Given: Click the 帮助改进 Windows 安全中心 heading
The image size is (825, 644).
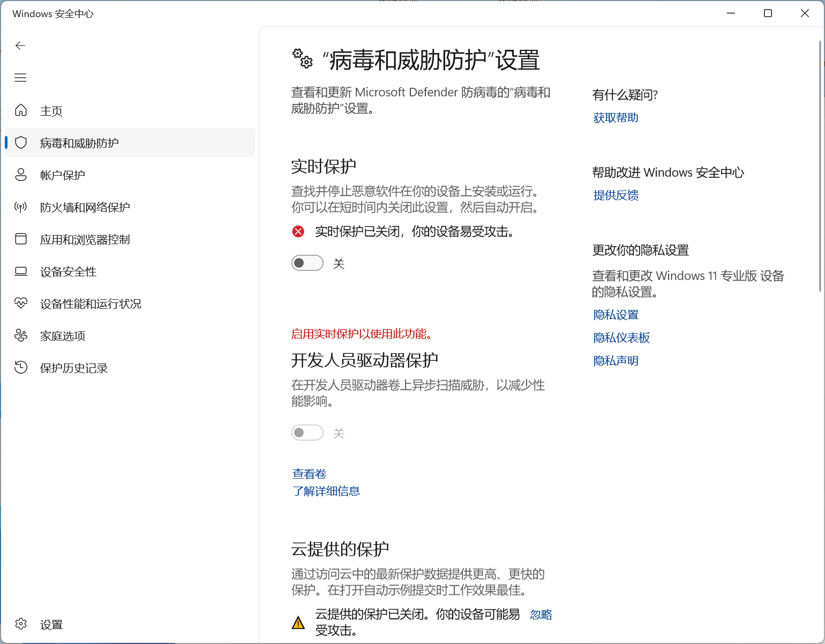Looking at the screenshot, I should (668, 172).
